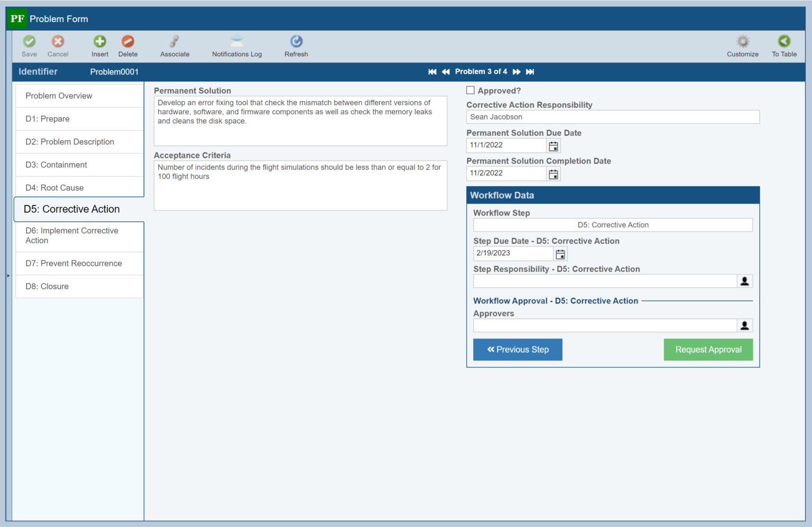Click the Previous Step button

pos(518,349)
